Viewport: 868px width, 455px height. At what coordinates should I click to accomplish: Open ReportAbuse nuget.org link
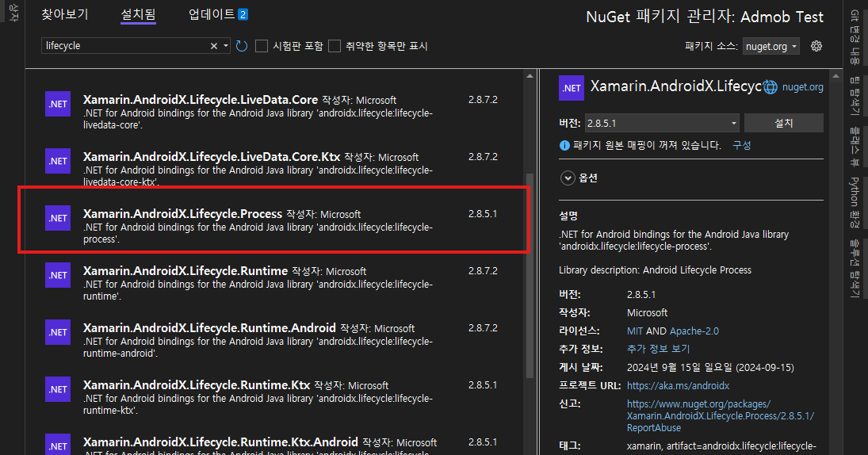coord(721,415)
